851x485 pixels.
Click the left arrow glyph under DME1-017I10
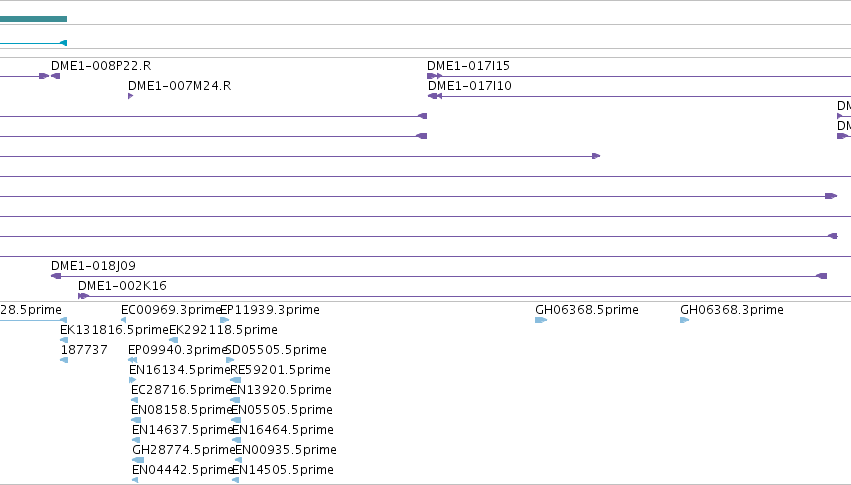click(435, 96)
